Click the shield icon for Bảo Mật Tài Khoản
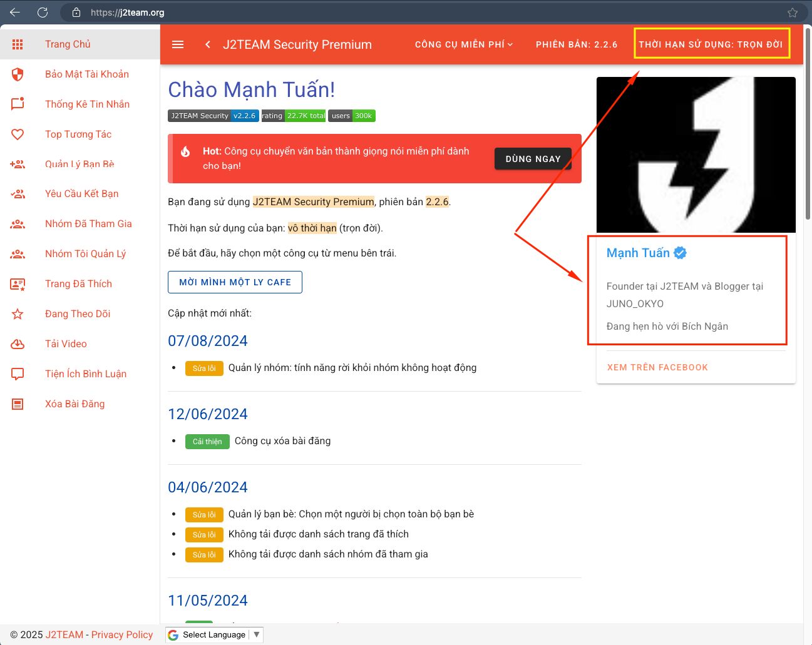 coord(18,74)
